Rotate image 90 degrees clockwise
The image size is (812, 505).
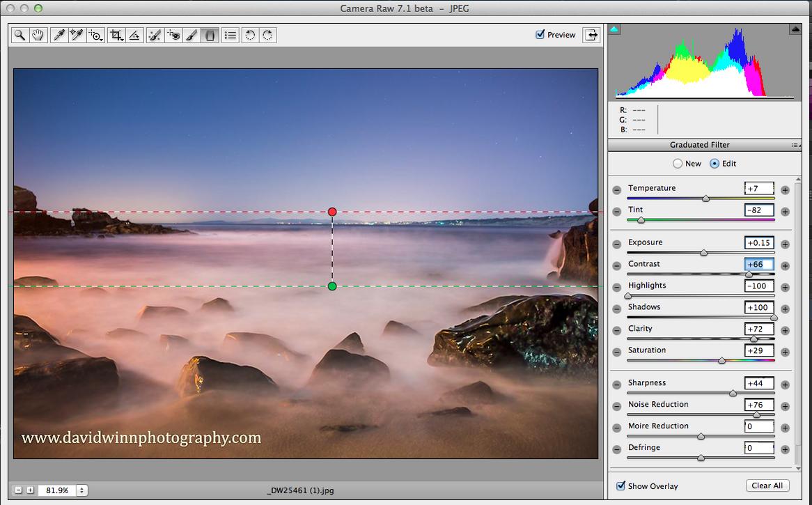267,35
